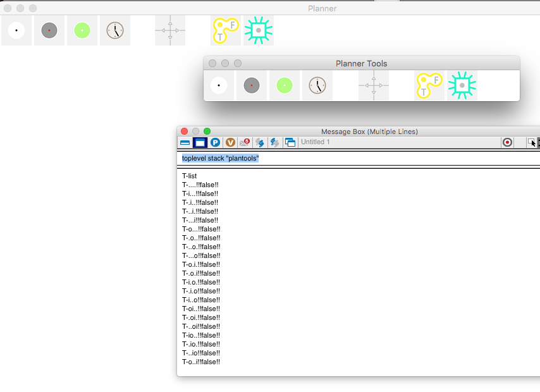This screenshot has height=392, width=540.
Task: Select the yellow T/F tool in Planner Tools
Action: point(429,85)
